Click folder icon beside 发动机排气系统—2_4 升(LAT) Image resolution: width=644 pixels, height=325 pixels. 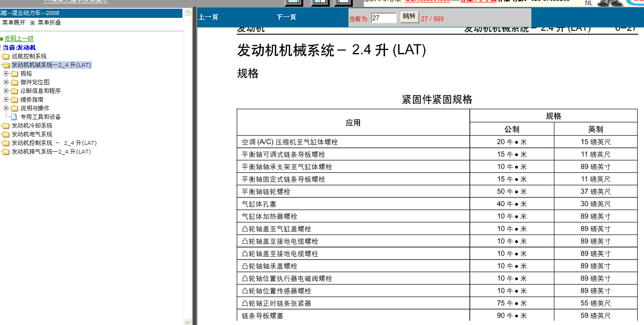5,152
